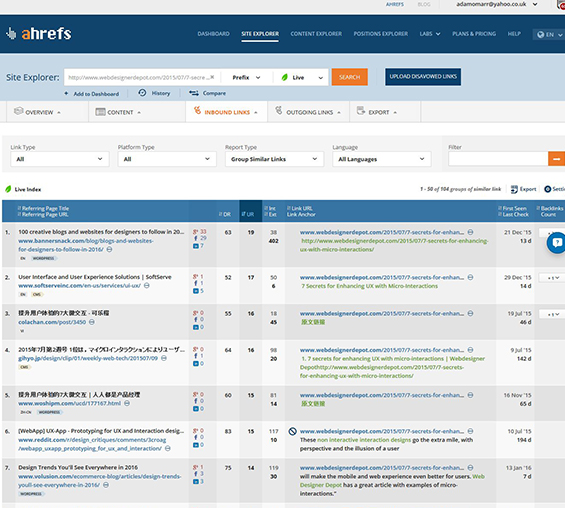565x508 pixels.
Task: Sort by the Backlinks Count column header
Action: point(550,211)
